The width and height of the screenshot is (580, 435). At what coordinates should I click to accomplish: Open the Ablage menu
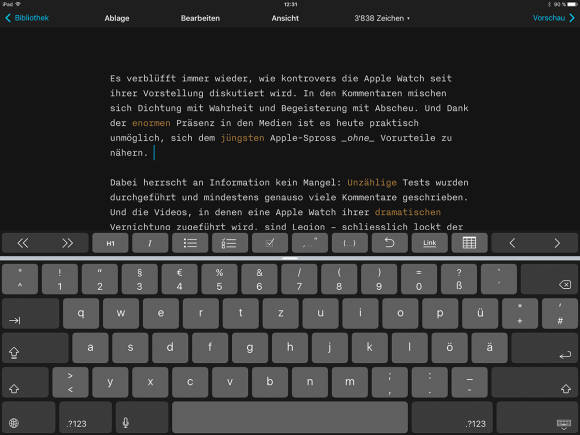click(x=117, y=18)
